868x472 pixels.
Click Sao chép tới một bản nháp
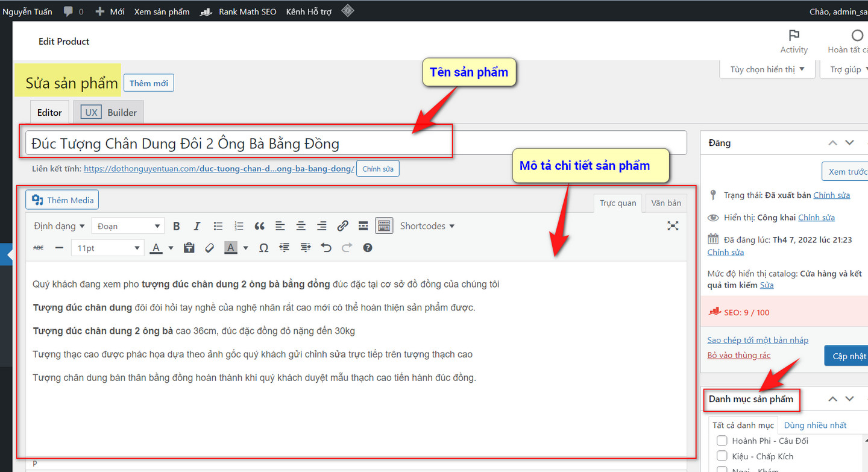(x=758, y=340)
